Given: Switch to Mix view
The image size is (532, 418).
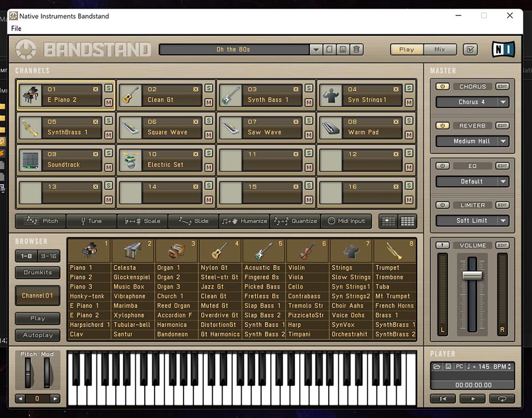Looking at the screenshot, I should pos(439,49).
